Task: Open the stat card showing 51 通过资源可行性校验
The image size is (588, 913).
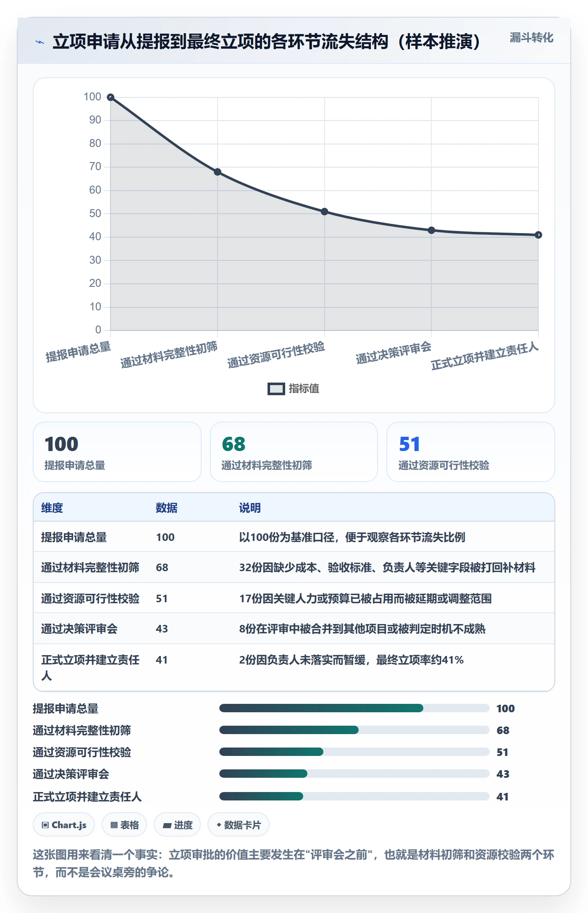Action: tap(471, 452)
